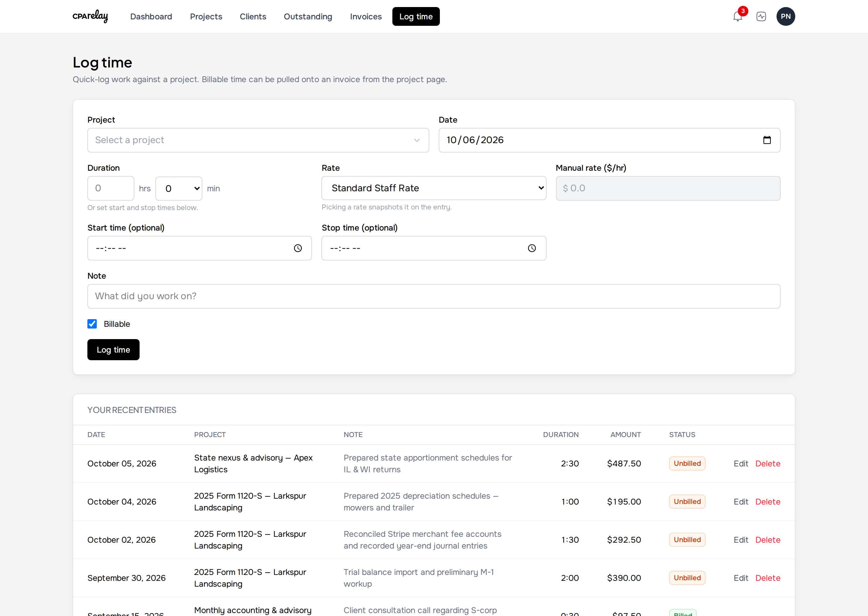Click the Note text field
This screenshot has height=616, width=868.
point(433,296)
